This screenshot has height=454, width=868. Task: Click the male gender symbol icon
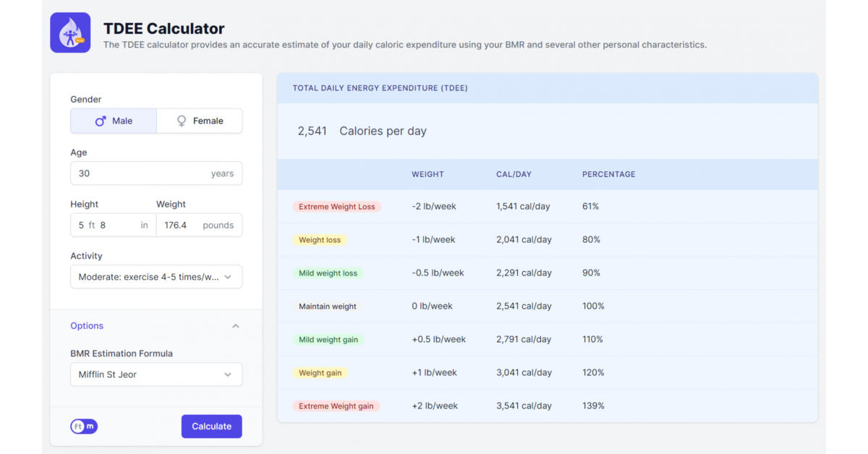[x=101, y=121]
